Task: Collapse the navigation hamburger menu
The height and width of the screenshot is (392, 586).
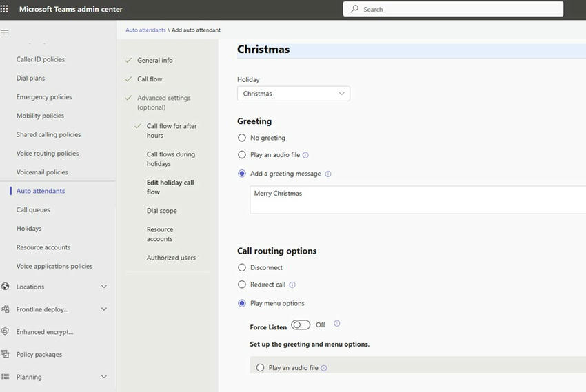Action: point(5,32)
